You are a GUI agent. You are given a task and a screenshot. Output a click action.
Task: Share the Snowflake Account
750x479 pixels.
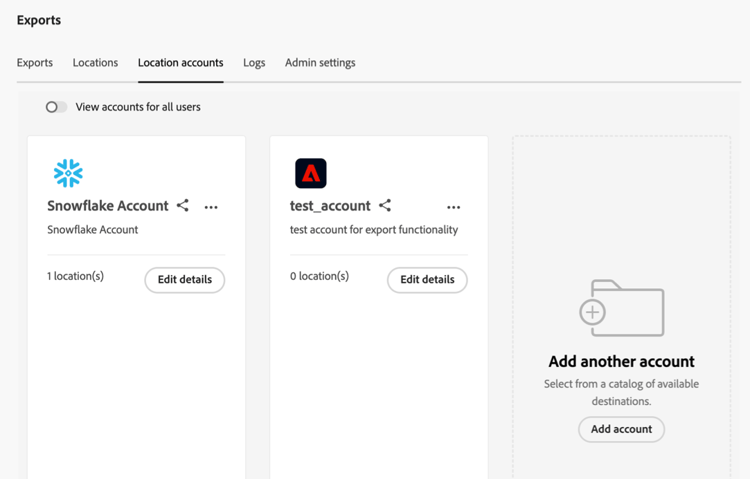coord(183,206)
